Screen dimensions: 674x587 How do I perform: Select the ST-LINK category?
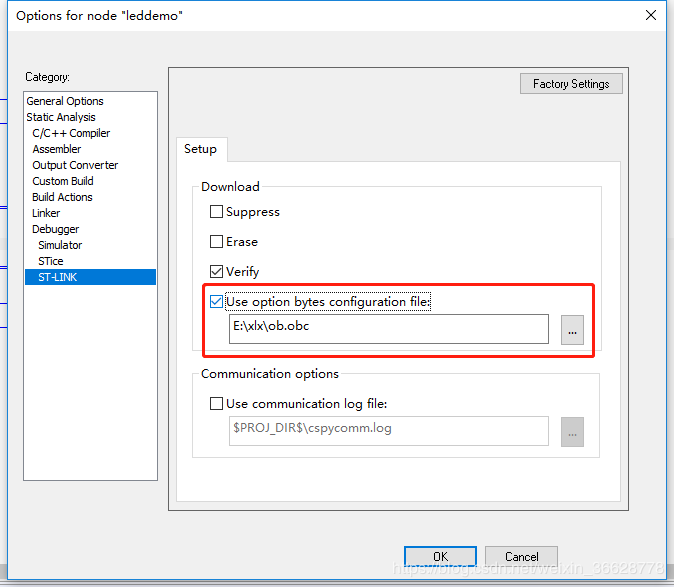[90, 277]
